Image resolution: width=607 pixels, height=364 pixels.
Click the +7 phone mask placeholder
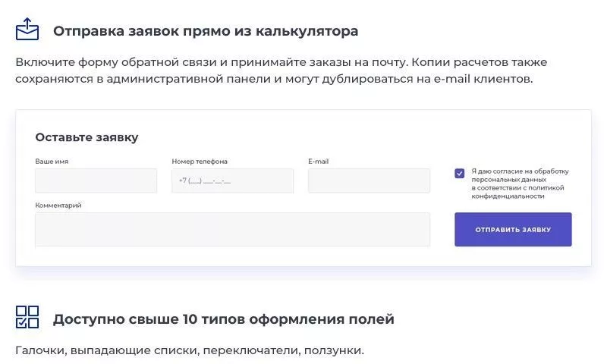pyautogui.click(x=205, y=180)
